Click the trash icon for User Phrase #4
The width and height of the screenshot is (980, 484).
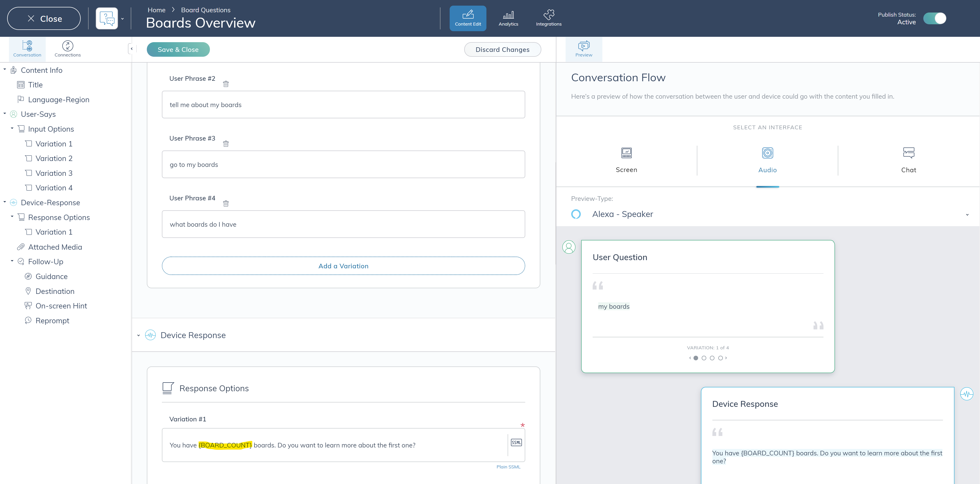(x=226, y=203)
